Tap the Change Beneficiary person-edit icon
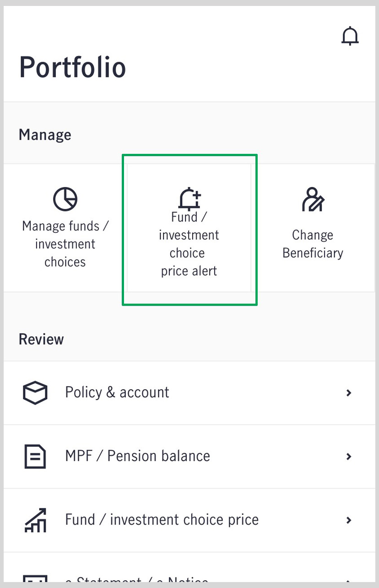The height and width of the screenshot is (588, 379). 313,199
